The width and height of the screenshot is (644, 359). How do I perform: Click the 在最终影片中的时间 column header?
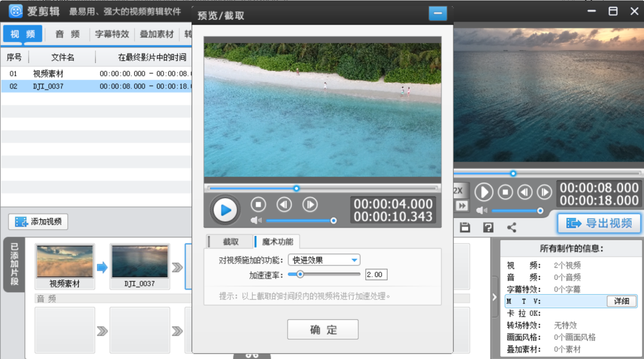tap(152, 57)
